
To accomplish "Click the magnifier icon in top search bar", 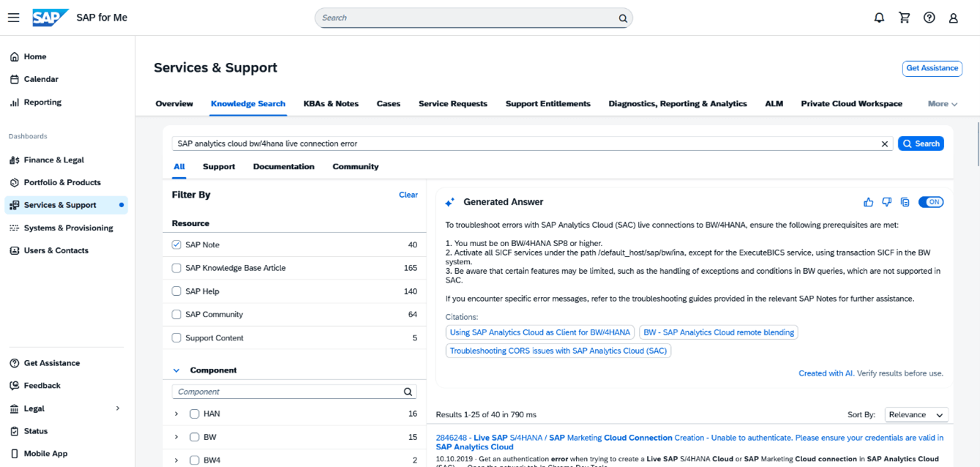I will coord(623,18).
